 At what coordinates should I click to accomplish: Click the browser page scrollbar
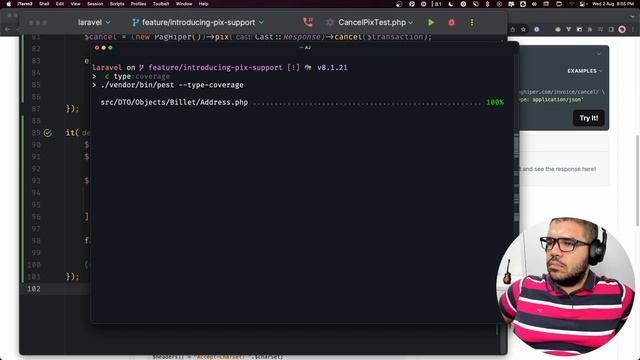pos(638,180)
